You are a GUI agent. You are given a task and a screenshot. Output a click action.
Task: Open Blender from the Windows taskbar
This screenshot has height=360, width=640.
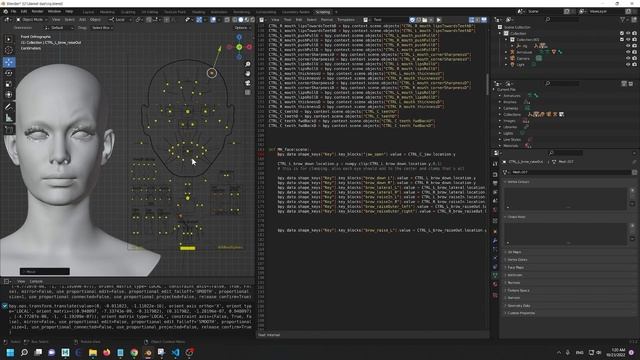pos(148,352)
